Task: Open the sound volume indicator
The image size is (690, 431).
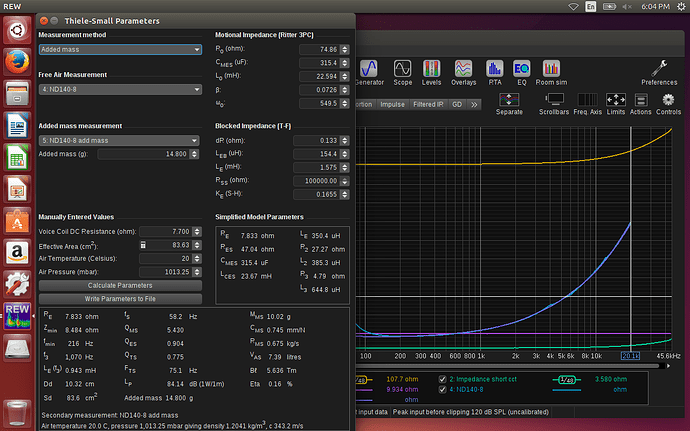Action: [627, 7]
